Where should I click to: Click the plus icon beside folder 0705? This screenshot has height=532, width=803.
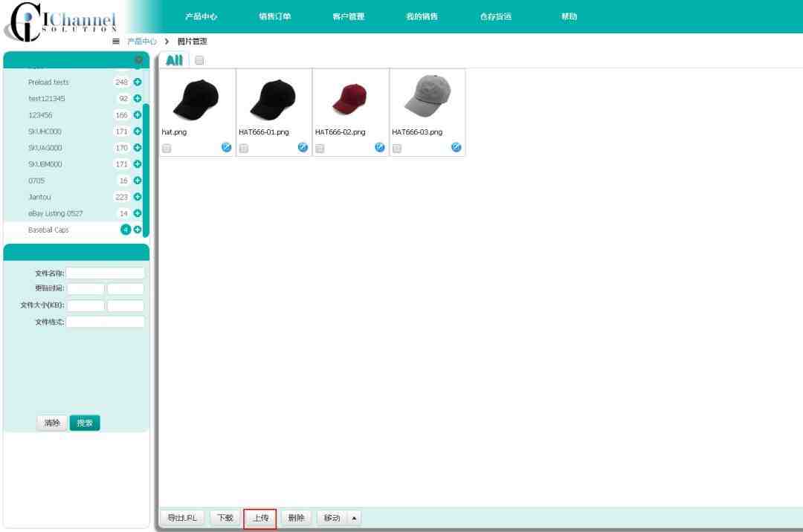tap(138, 180)
